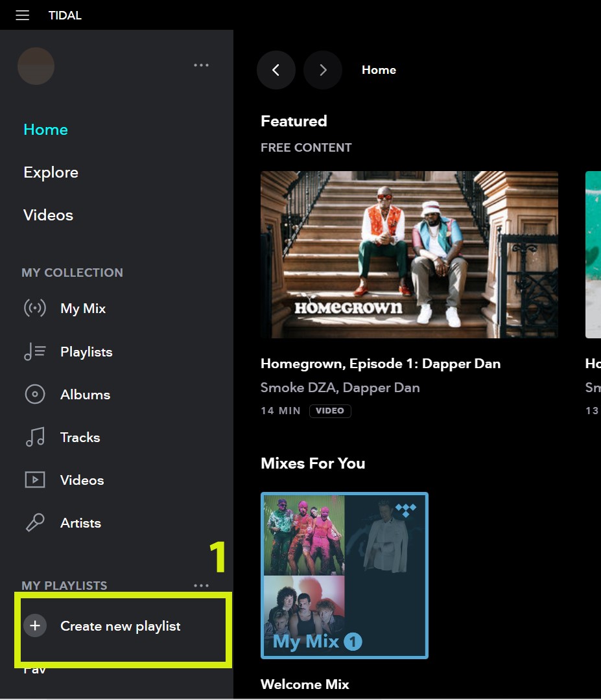The image size is (601, 700).
Task: Open the hamburger menu next to TIDAL
Action: (x=22, y=15)
